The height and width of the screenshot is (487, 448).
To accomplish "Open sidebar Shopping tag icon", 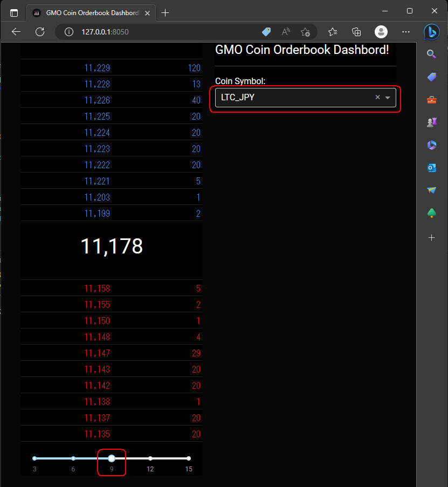I will (x=431, y=77).
